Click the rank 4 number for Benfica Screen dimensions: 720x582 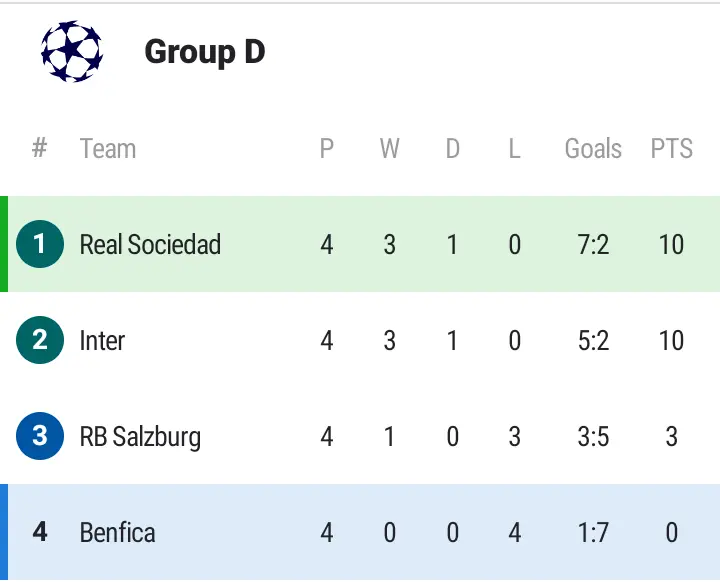click(40, 532)
